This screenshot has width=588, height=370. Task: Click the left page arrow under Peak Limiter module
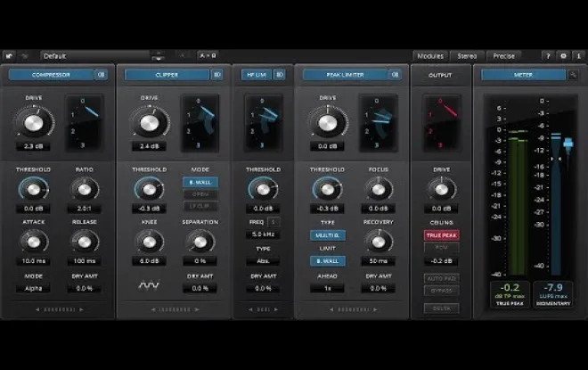[x=331, y=309]
